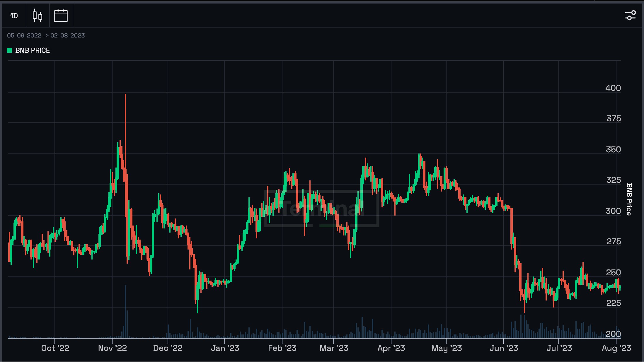644x362 pixels.
Task: Click the vertical BNB Price axis title
Action: pyautogui.click(x=629, y=199)
